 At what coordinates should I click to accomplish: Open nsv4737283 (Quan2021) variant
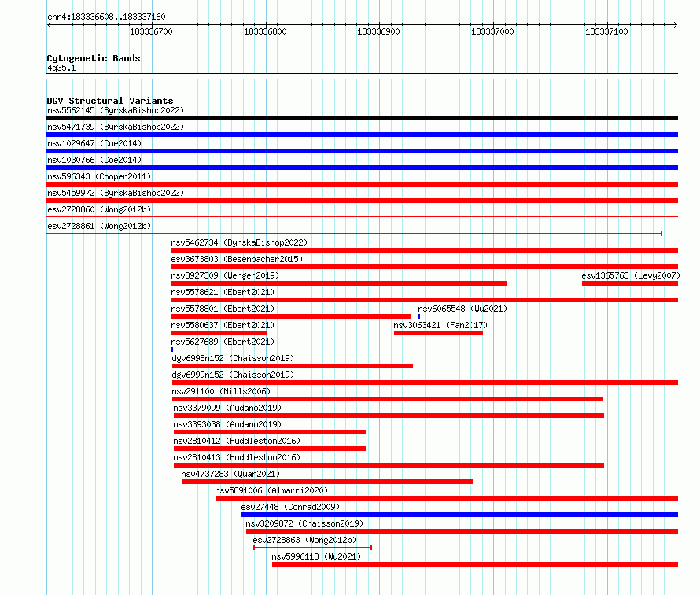click(230, 474)
